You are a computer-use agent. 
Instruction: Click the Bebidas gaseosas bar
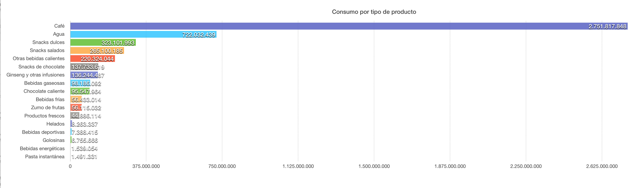(80, 83)
